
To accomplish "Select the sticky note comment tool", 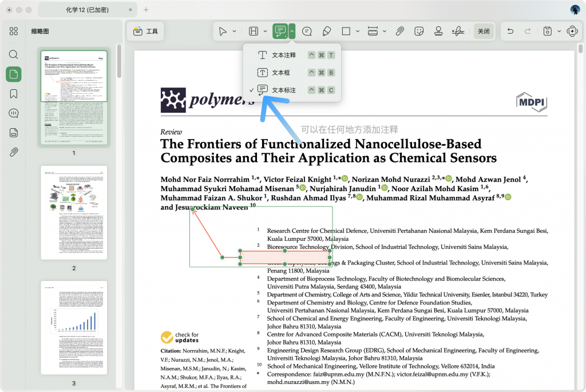I will pyautogui.click(x=307, y=31).
